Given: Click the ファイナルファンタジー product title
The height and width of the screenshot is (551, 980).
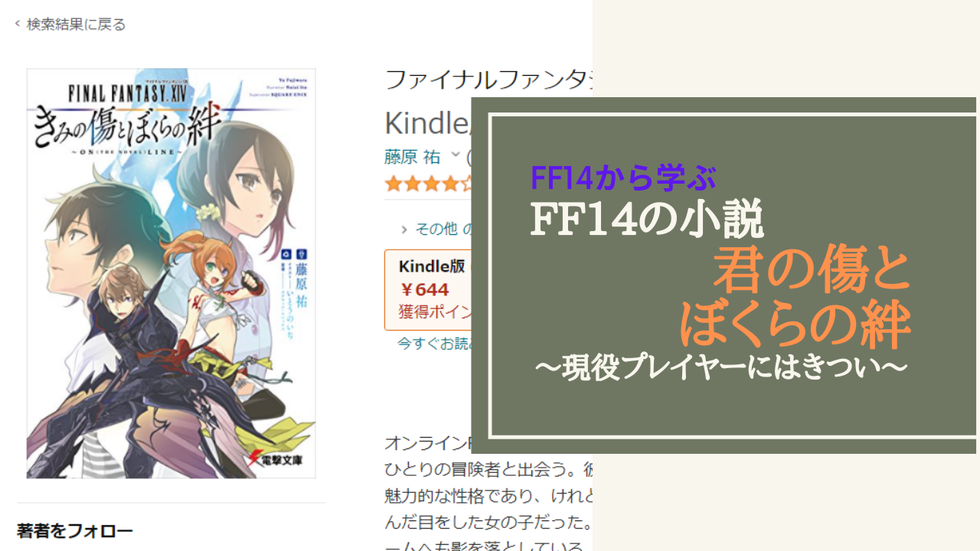Looking at the screenshot, I should (488, 80).
